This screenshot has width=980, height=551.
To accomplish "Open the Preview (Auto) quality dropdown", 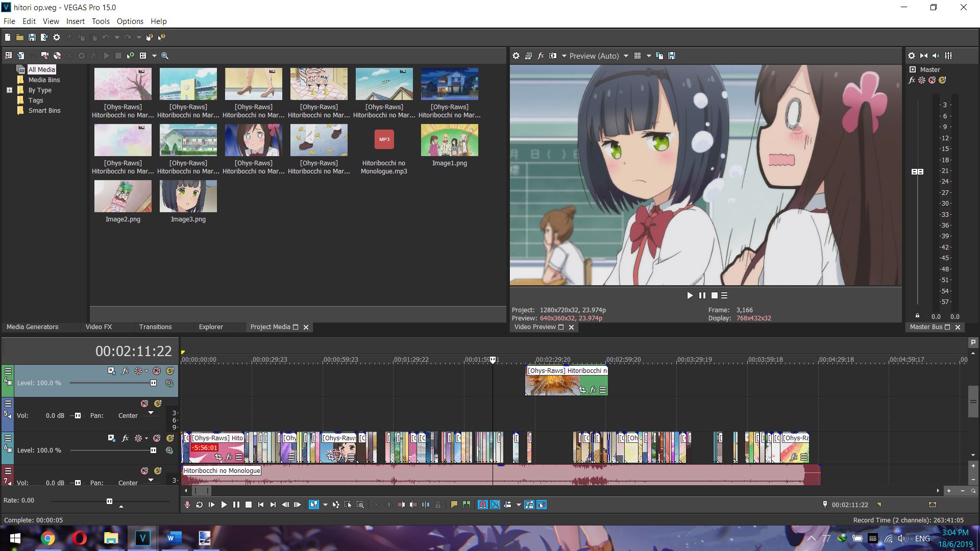I will 599,56.
